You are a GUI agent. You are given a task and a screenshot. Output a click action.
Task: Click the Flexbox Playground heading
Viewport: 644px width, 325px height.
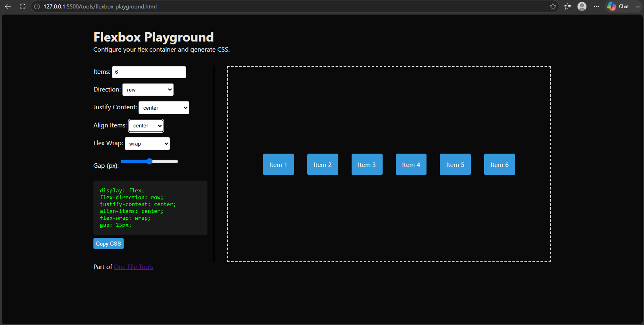pos(153,37)
